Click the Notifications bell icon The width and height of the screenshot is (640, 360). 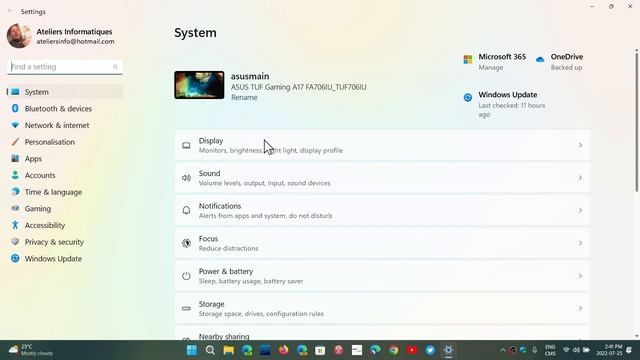186,210
